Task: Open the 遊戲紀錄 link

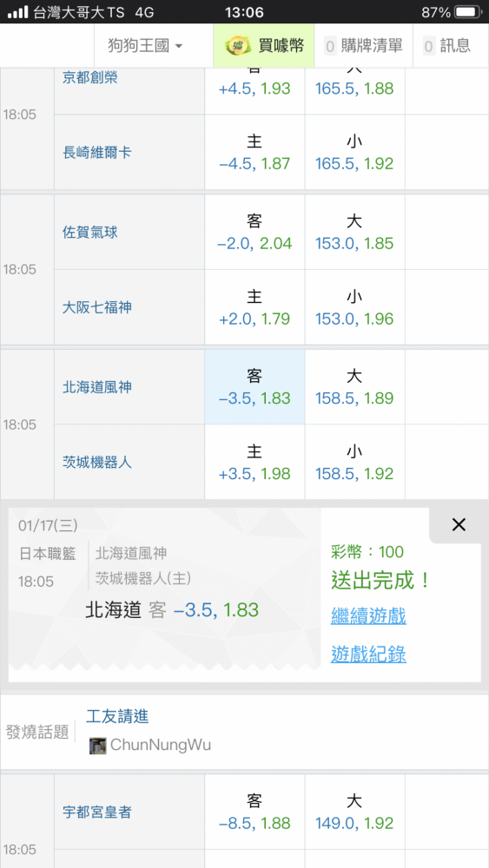Action: 368,654
